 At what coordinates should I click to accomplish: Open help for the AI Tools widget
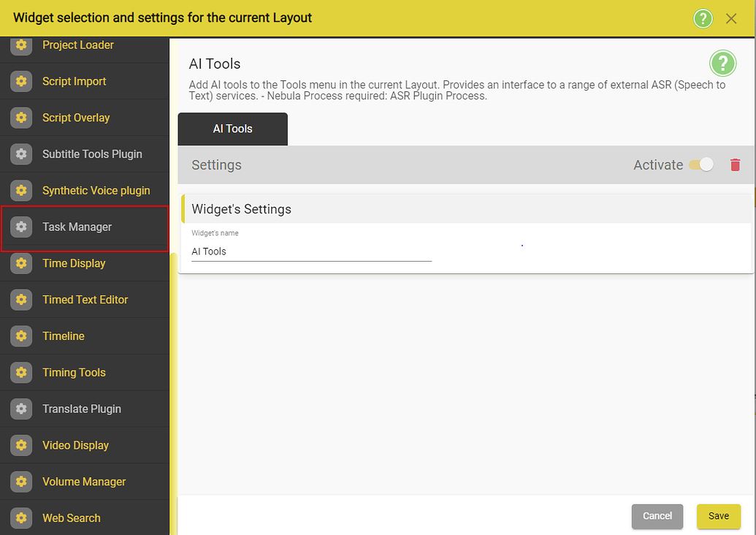[x=722, y=64]
